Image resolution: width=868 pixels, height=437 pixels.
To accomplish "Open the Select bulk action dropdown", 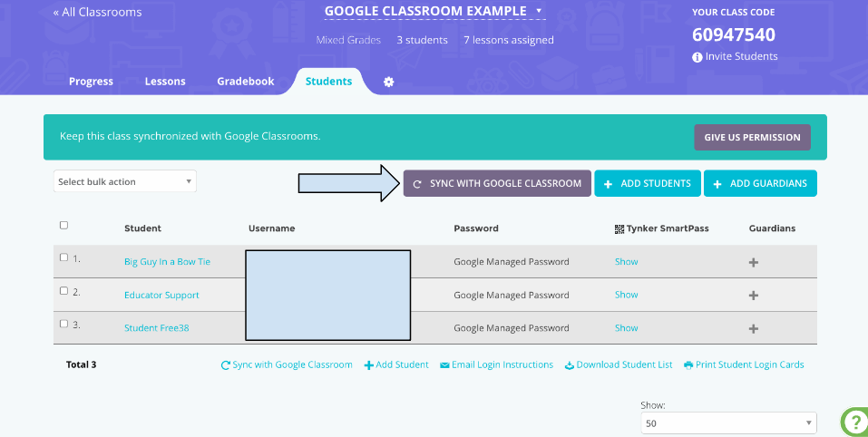I will click(x=125, y=181).
